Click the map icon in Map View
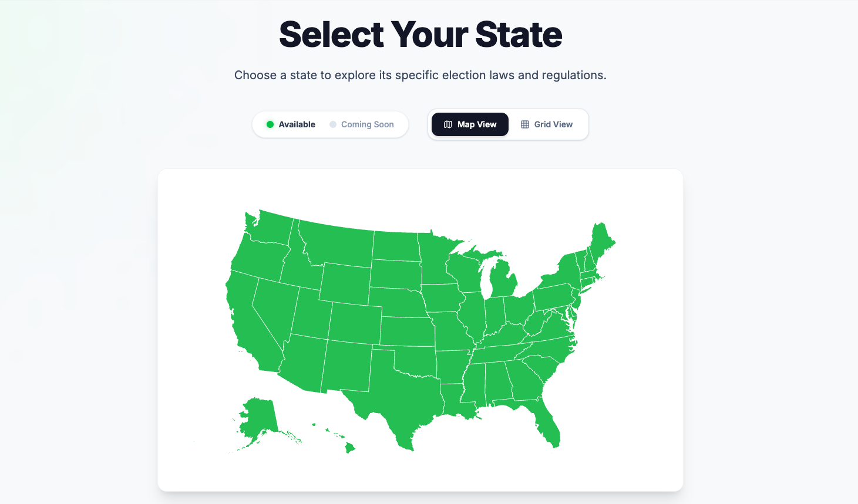 (x=448, y=124)
